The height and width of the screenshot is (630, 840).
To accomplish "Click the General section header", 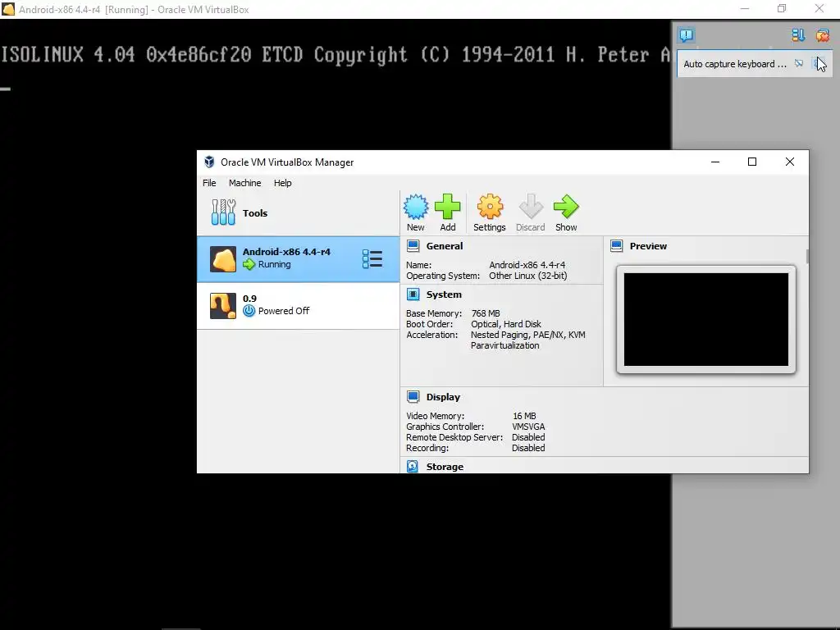I will tap(445, 246).
